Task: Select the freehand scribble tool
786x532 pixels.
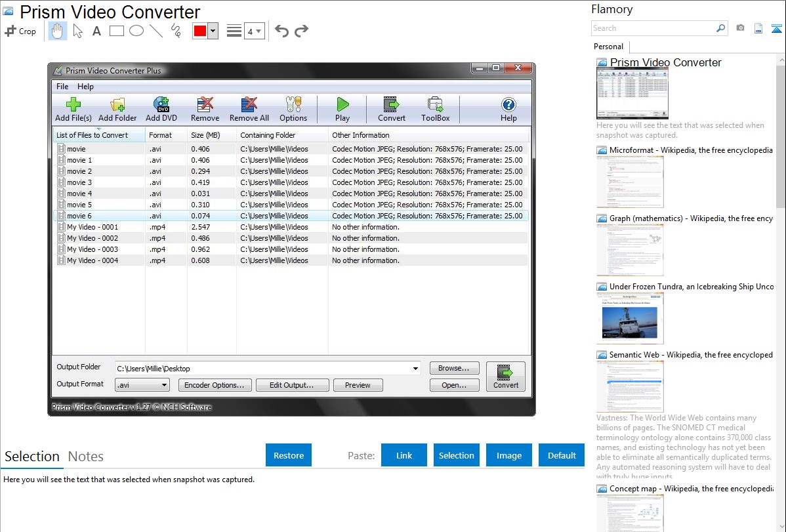Action: 176,31
